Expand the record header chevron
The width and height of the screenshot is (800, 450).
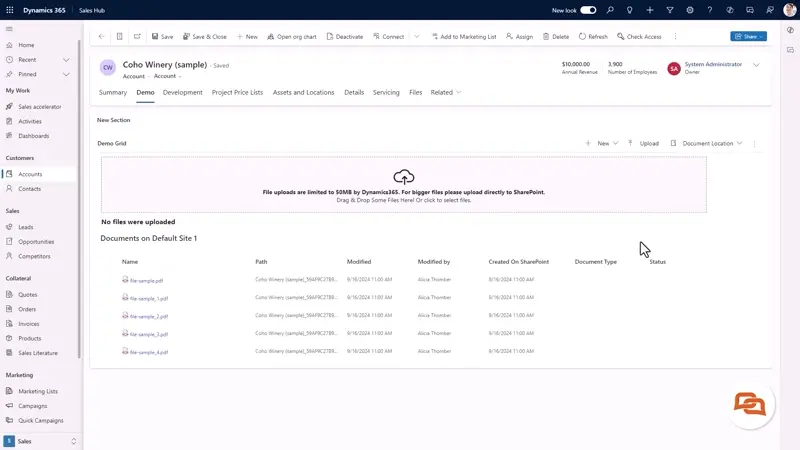(756, 65)
